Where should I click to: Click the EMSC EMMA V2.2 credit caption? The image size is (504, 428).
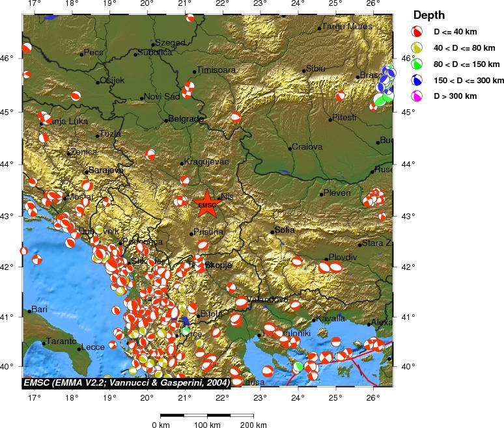[126, 382]
